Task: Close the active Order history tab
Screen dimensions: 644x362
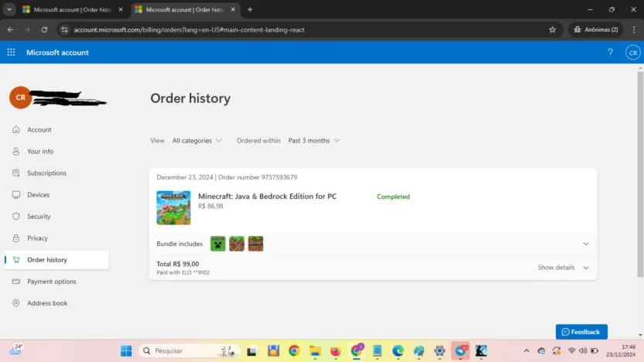Action: (233, 9)
